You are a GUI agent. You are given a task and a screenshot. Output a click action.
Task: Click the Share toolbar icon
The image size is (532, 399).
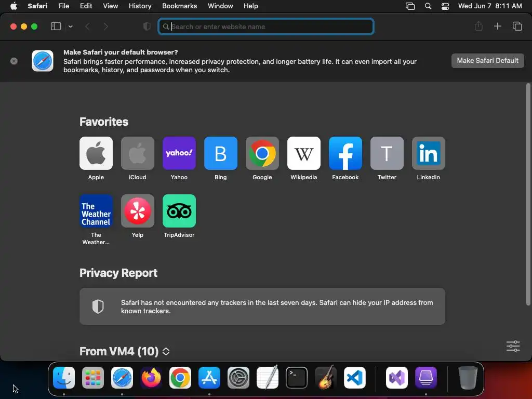pos(478,26)
